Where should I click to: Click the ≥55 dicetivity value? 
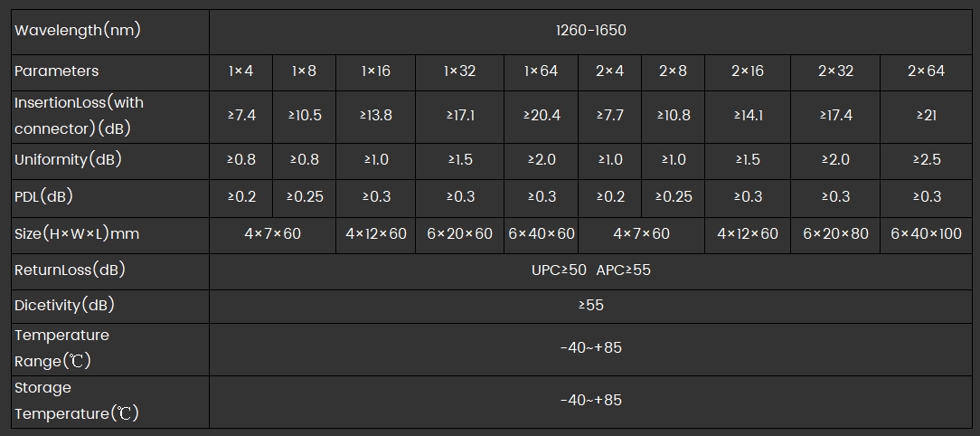pos(590,305)
